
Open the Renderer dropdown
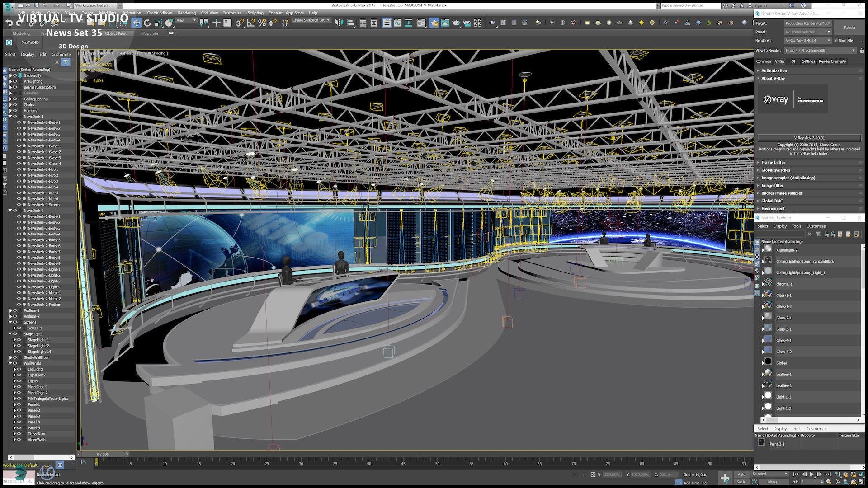click(x=807, y=41)
